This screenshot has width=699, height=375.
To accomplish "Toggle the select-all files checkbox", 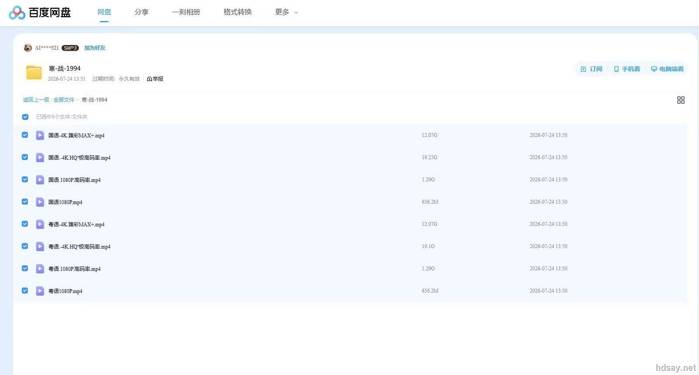I will point(25,117).
